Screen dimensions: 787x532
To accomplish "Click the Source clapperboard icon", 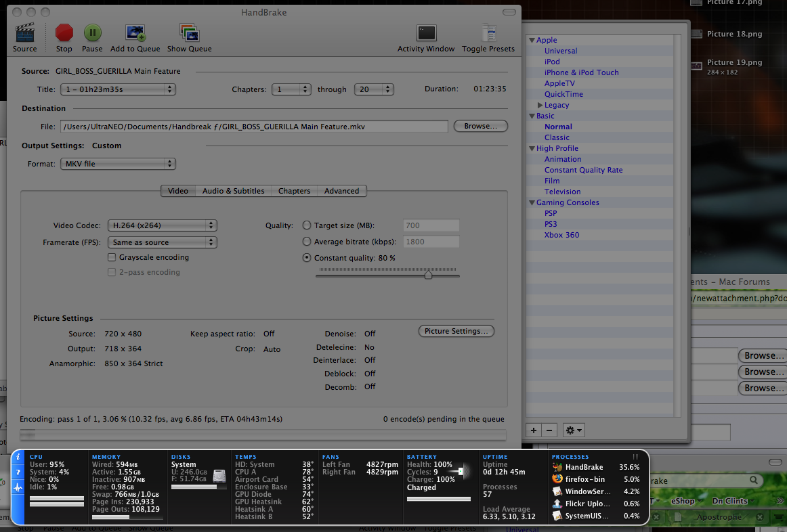I will click(24, 33).
